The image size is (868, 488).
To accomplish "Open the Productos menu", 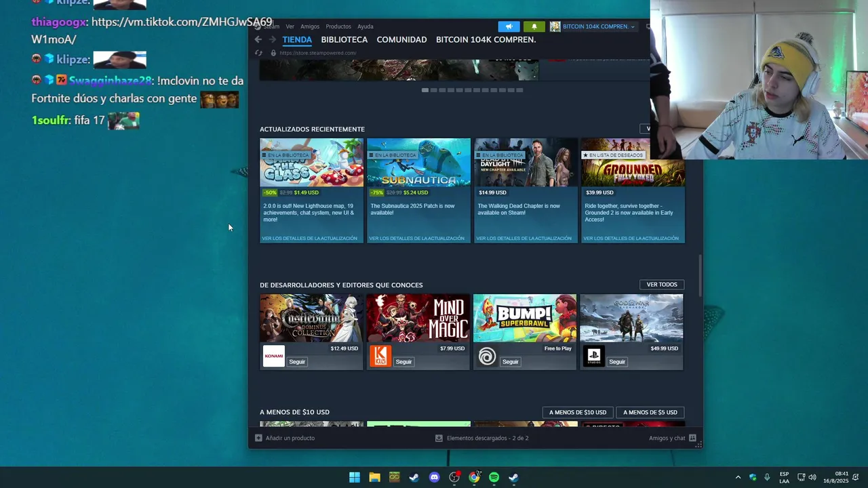I will click(x=338, y=26).
